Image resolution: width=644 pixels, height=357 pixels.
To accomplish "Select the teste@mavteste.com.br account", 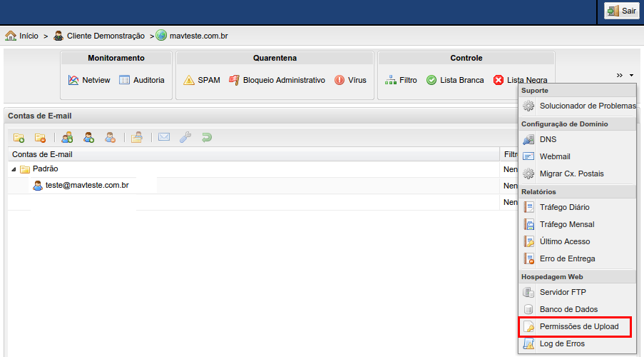I will pos(86,186).
